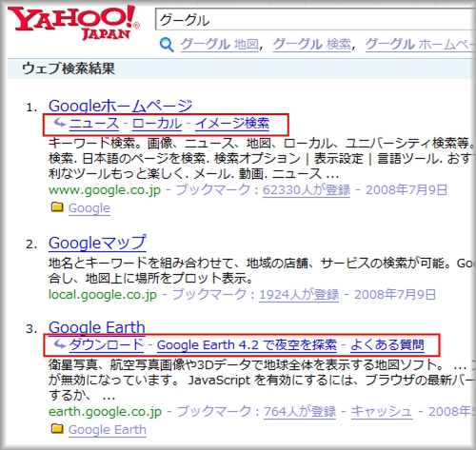Open Google Earth 4.2 で夜空を探索 link
This screenshot has width=476, height=450.
[247, 344]
